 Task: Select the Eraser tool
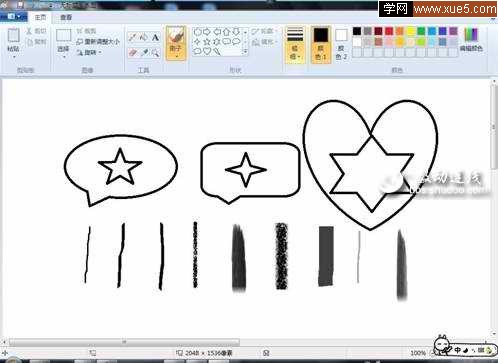[132, 53]
